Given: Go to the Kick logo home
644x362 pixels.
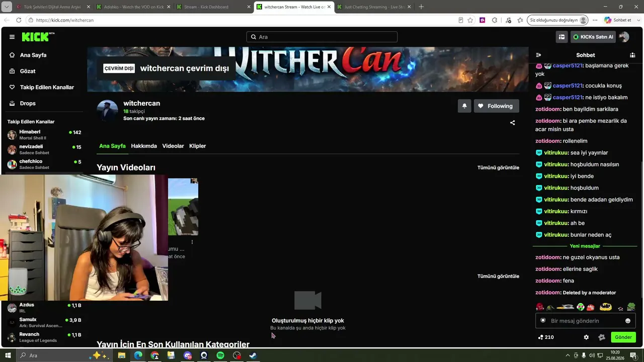Looking at the screenshot, I should pos(38,37).
